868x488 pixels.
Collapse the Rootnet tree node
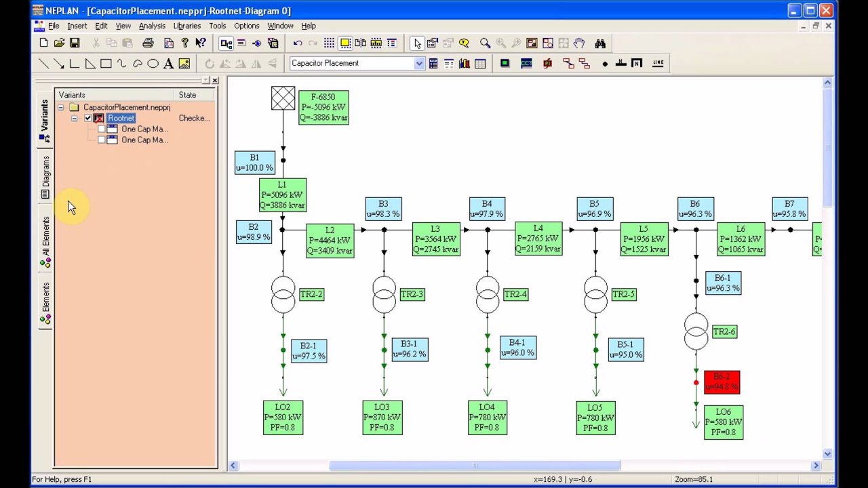click(75, 118)
